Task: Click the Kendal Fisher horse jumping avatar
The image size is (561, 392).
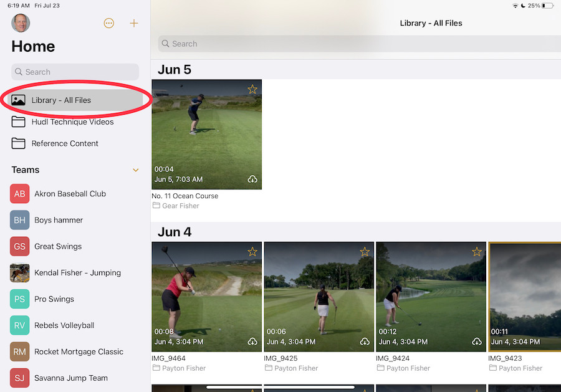Action: (20, 273)
